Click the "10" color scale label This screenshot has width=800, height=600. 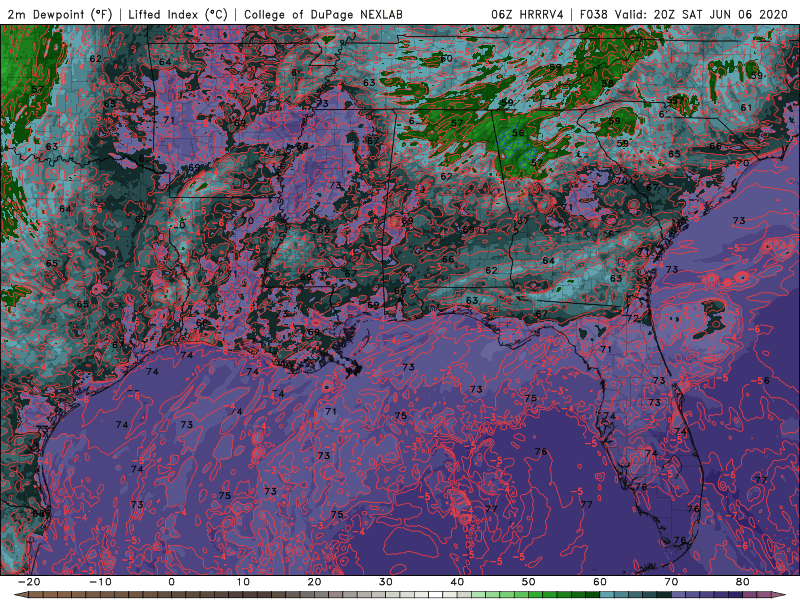click(243, 582)
